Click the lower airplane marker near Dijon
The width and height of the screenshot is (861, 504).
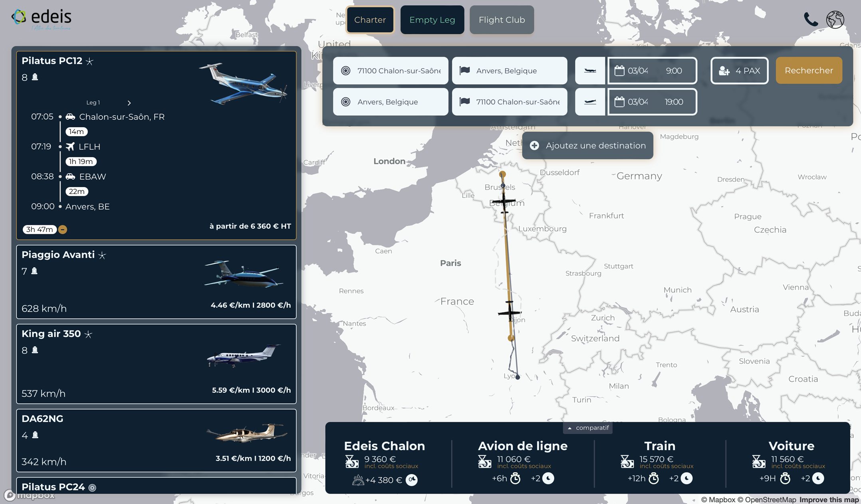(x=510, y=312)
